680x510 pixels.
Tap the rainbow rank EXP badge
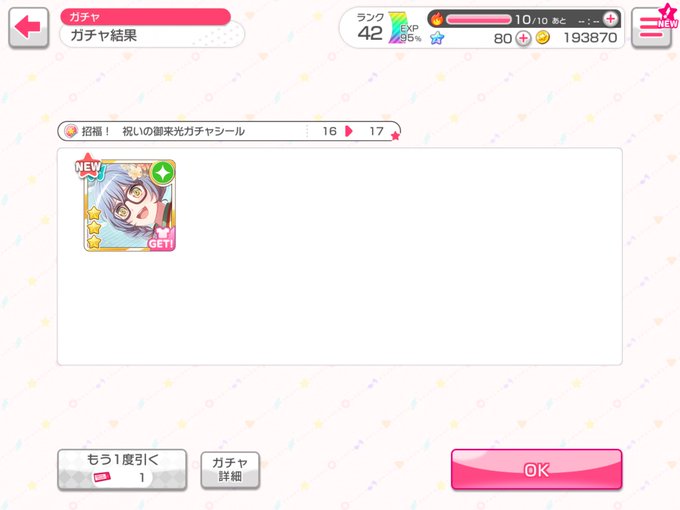(x=403, y=28)
